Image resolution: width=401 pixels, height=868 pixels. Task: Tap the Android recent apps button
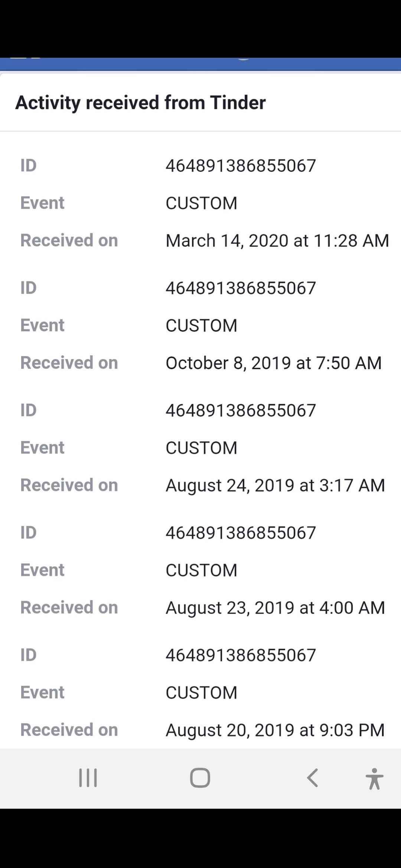click(88, 777)
